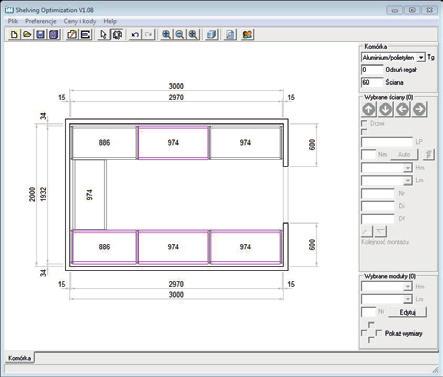Toggle the left checkbox in the cross group
This screenshot has width=443, height=377.
pos(364,333)
